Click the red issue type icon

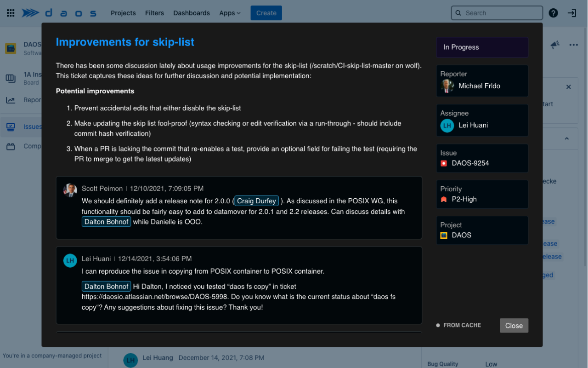pyautogui.click(x=444, y=163)
